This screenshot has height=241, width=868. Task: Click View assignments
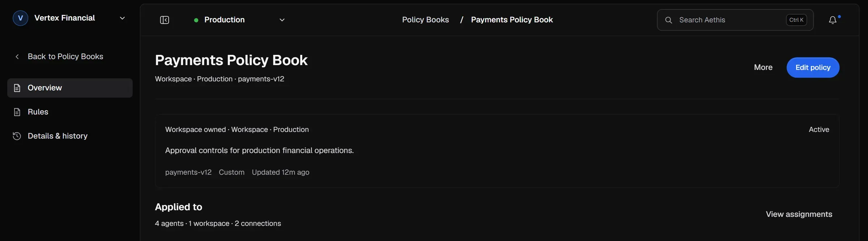(799, 214)
